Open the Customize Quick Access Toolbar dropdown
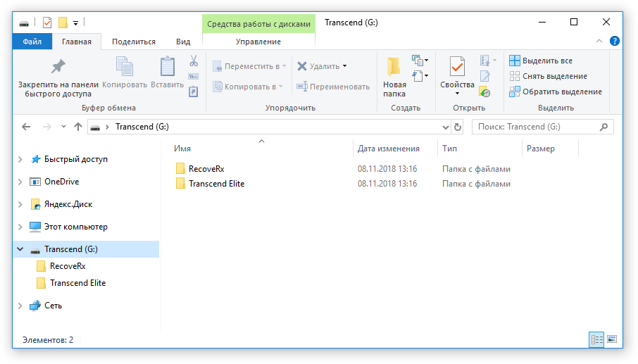Screen dimensions: 638x364 [75, 23]
